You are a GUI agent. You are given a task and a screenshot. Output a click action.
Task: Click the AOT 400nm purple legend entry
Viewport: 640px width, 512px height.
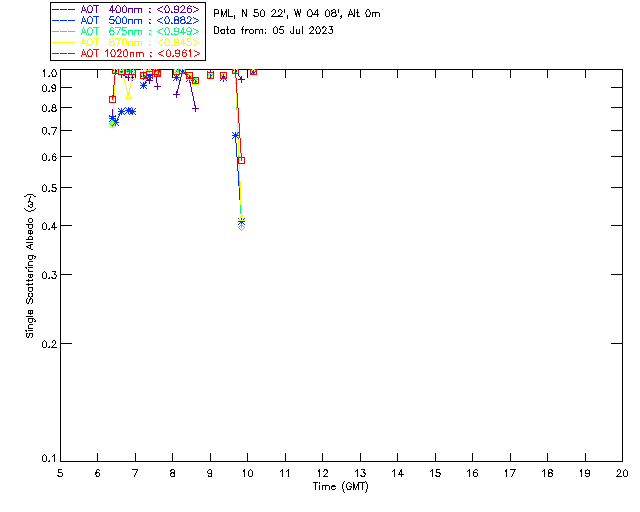tap(127, 9)
